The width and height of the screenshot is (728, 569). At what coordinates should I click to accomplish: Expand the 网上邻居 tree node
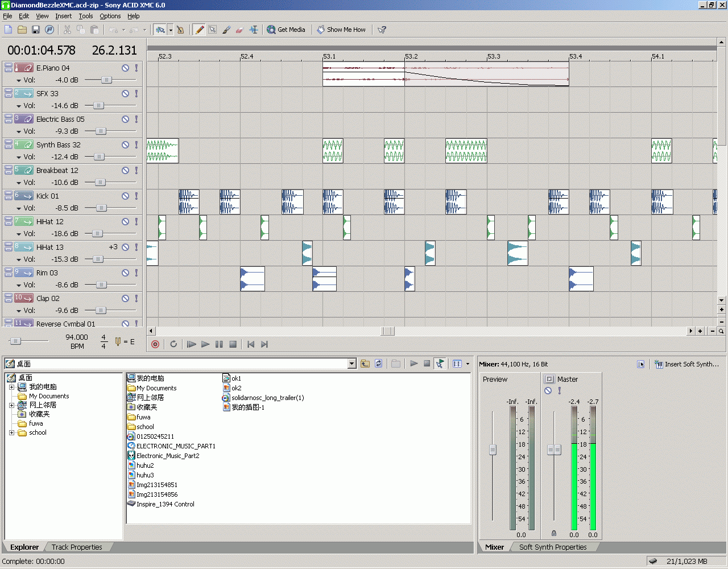11,405
